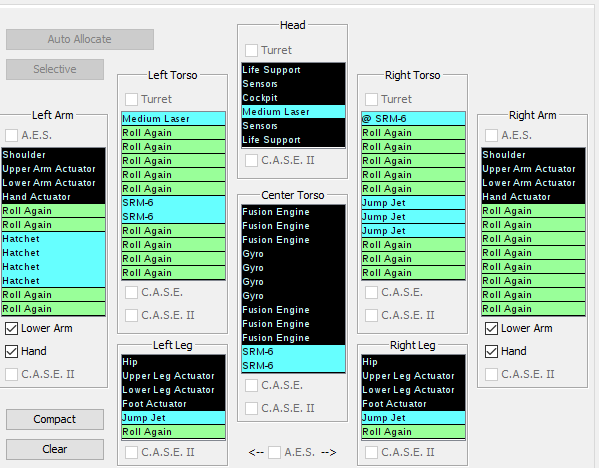Select the last Hatchet slot in Left Arm
Screen dimensions: 599x468
[53, 281]
